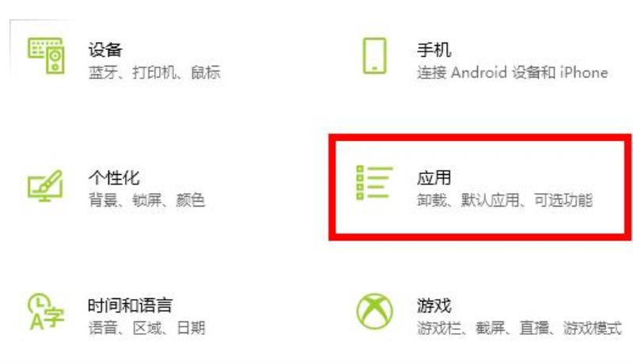Click the 语音、区域、日期 description
Viewport: 633px width, 364px height.
point(146,328)
